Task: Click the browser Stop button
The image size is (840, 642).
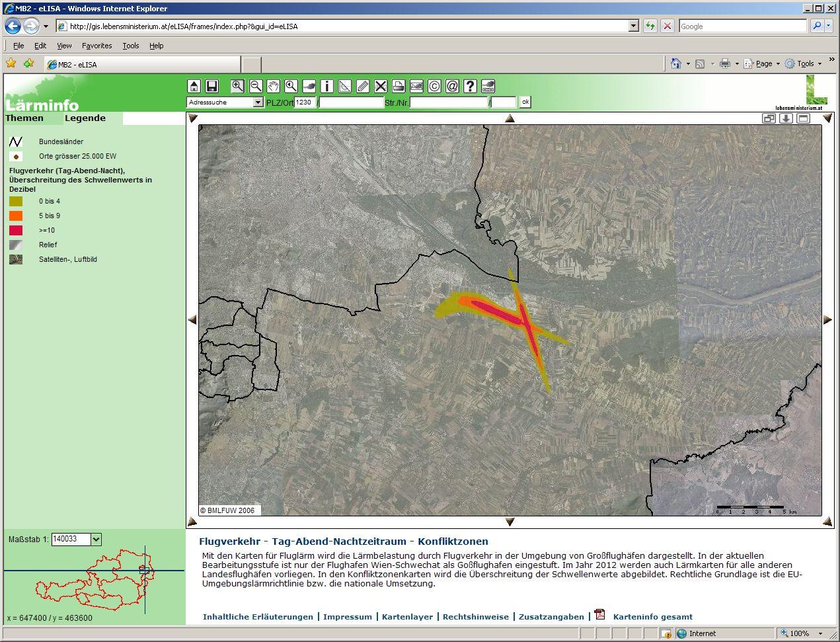Action: click(668, 26)
